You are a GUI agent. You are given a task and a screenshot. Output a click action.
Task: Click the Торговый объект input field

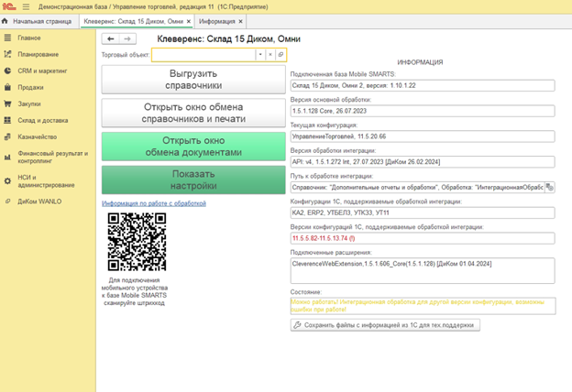pyautogui.click(x=203, y=55)
